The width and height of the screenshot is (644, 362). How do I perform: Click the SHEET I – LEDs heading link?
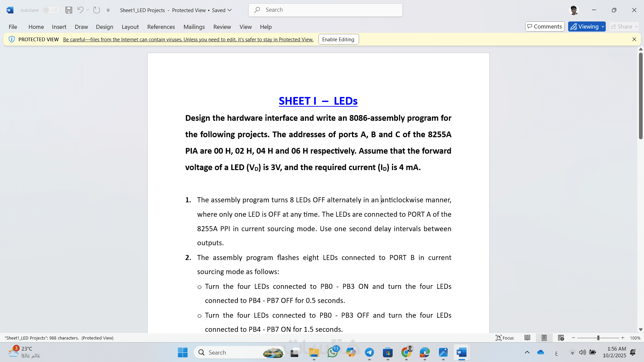pos(318,101)
